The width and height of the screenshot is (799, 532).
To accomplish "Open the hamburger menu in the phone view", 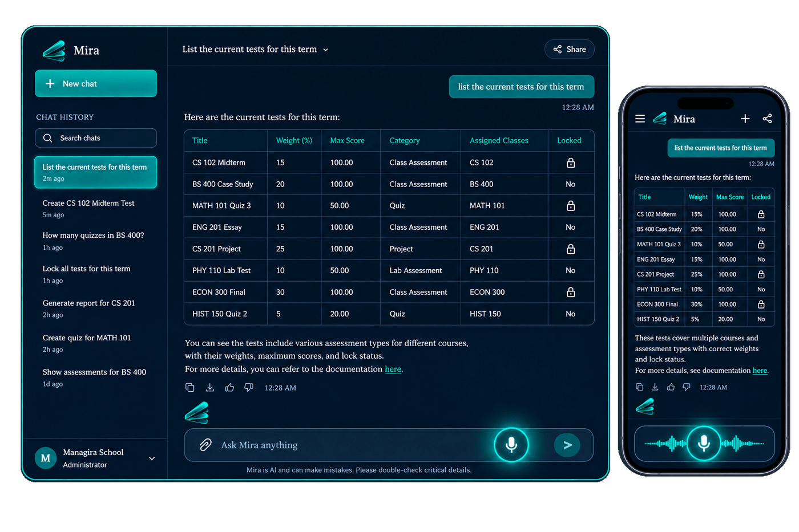I will tap(640, 119).
